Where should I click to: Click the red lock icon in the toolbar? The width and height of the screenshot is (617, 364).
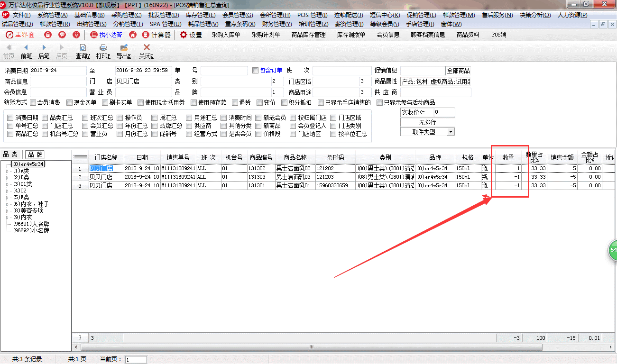[x=48, y=35]
